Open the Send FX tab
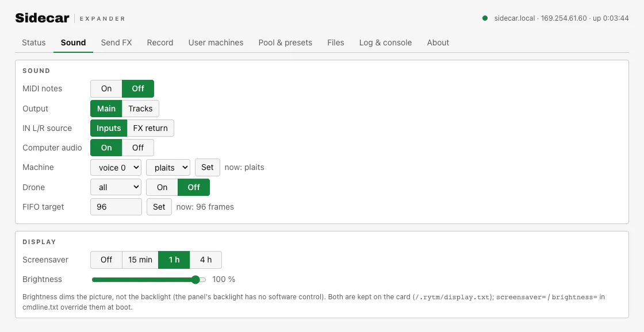Screen dimensions: 644x332 coord(116,43)
